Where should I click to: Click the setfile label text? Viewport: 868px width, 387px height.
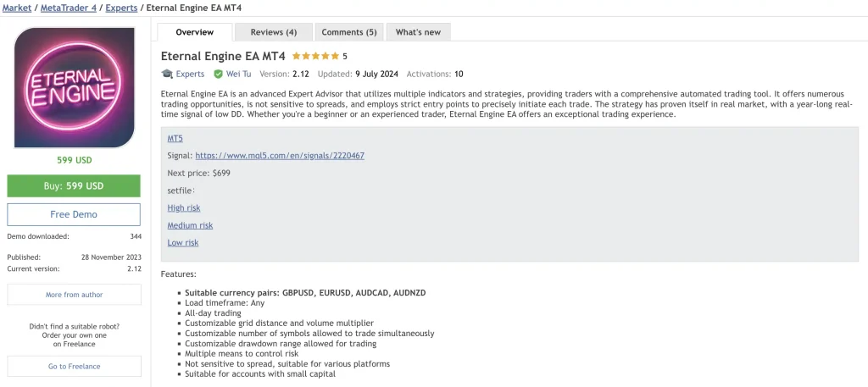pos(181,191)
